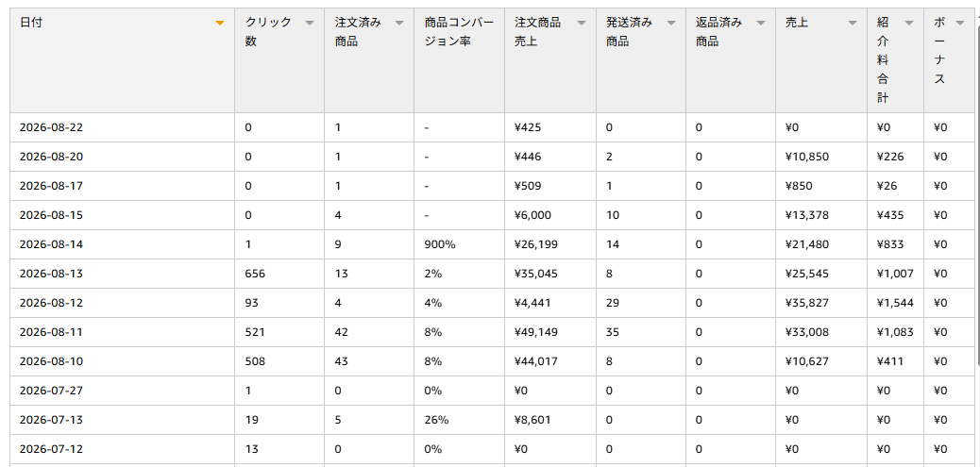The width and height of the screenshot is (980, 467).
Task: Click sales value ¥10,850
Action: coord(807,157)
